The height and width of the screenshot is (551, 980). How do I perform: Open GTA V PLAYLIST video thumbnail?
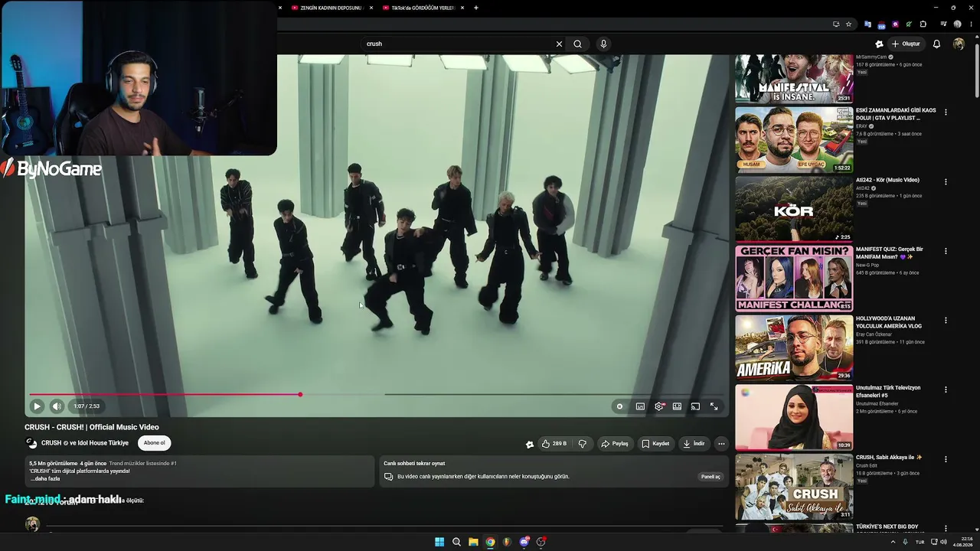(x=794, y=139)
